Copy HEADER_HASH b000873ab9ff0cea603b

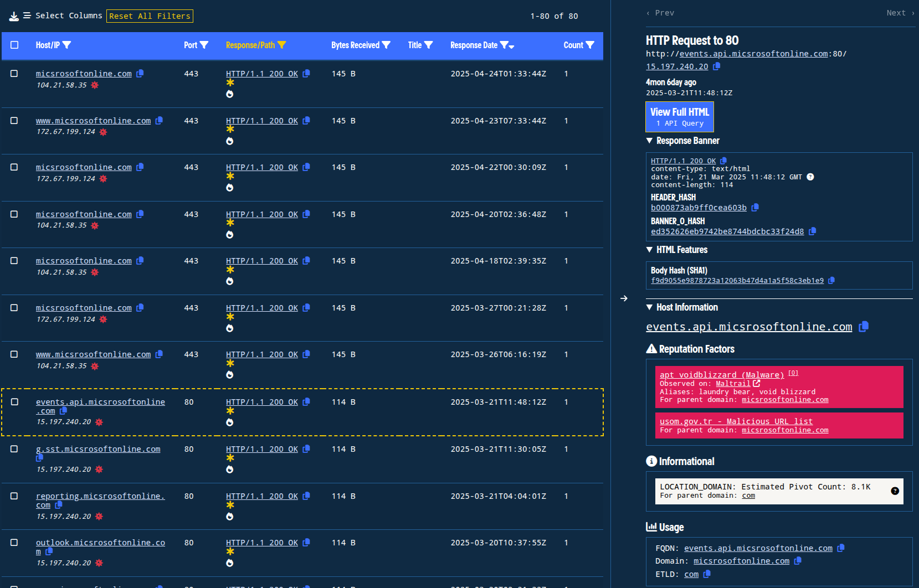pyautogui.click(x=755, y=208)
